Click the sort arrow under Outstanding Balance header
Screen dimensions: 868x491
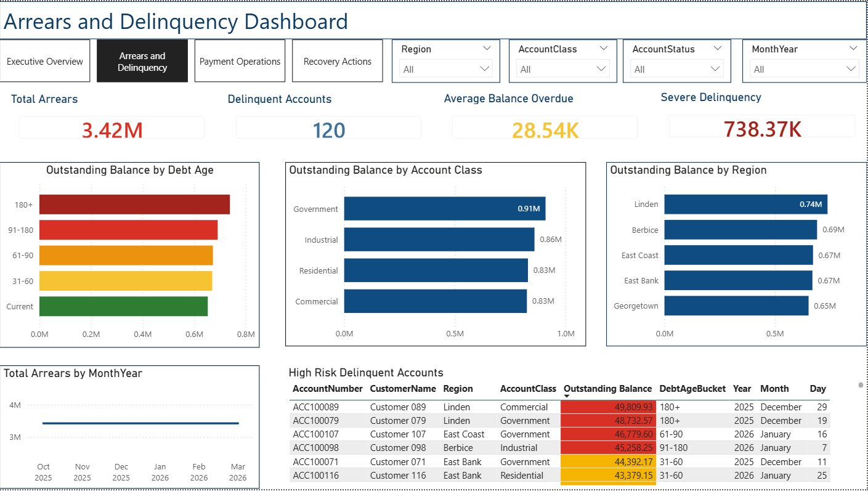[x=567, y=396]
